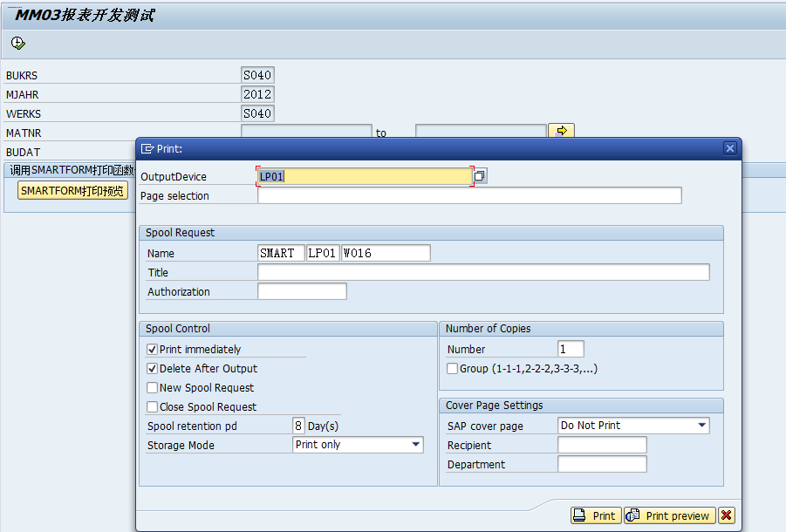Click the Number of copies field

pyautogui.click(x=571, y=349)
